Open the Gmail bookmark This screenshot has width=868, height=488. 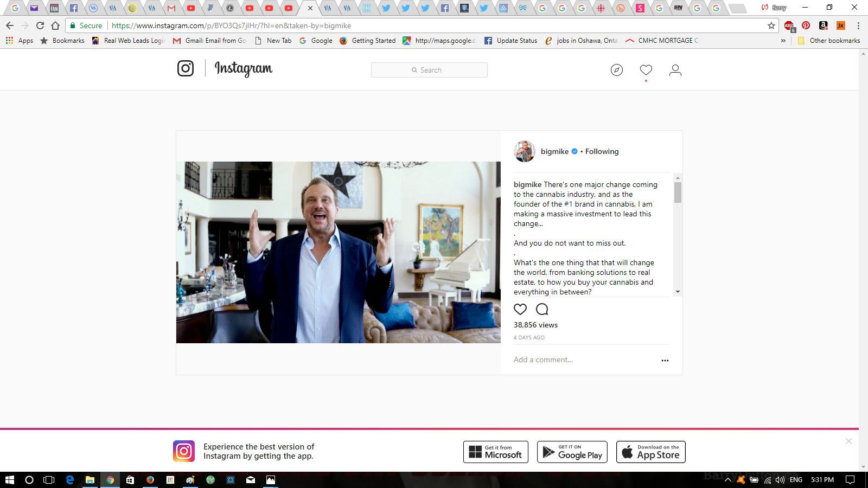(x=209, y=41)
